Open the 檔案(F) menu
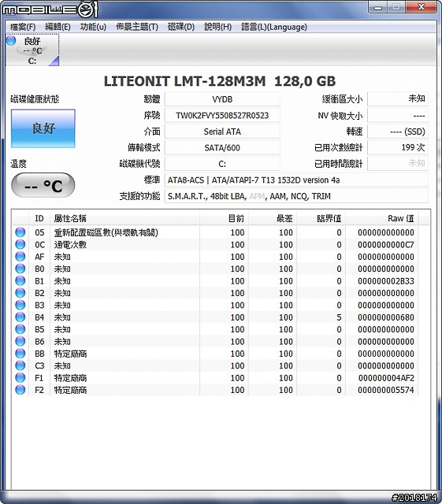This screenshot has width=442, height=504. [23, 27]
